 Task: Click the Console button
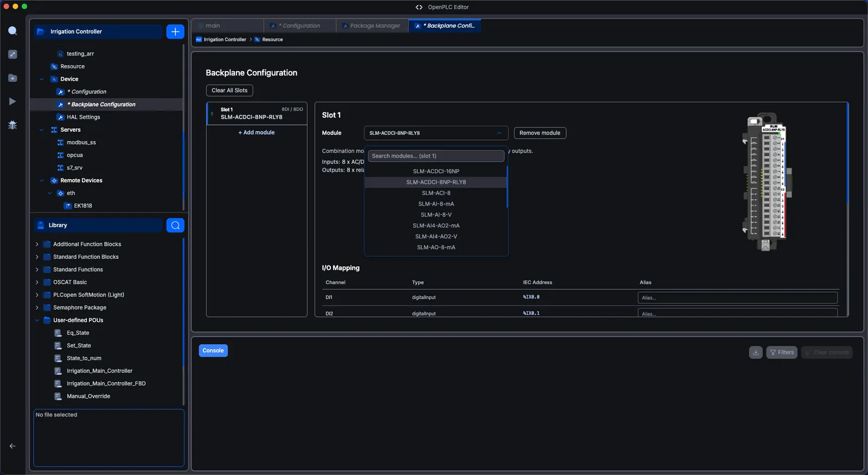(x=213, y=351)
